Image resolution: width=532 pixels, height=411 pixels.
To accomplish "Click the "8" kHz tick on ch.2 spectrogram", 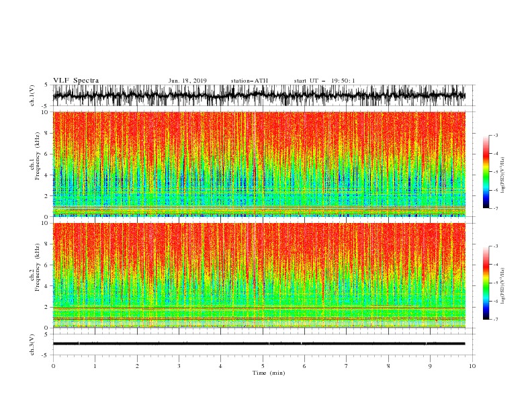I will click(x=46, y=244).
